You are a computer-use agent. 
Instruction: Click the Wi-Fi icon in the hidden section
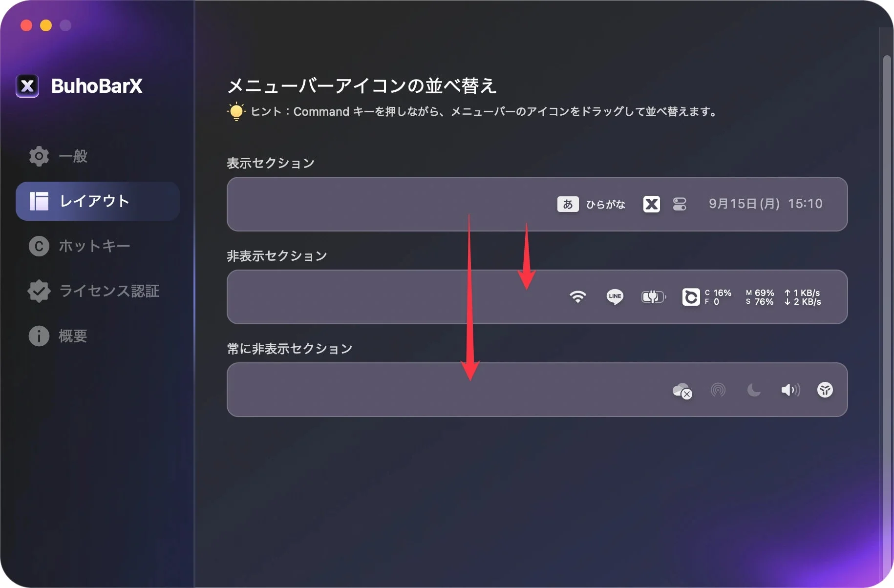coord(578,295)
